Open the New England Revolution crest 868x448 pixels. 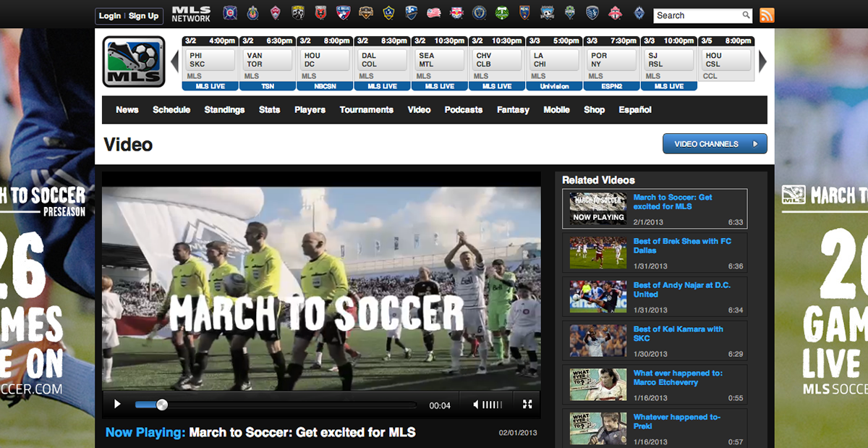click(x=434, y=12)
